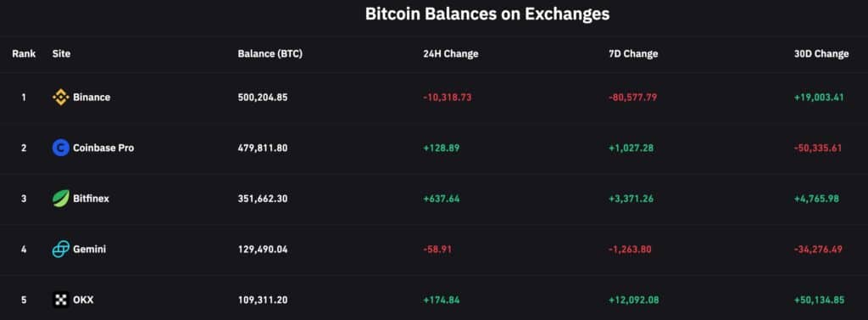Open the Gemini exchange entry

click(89, 250)
